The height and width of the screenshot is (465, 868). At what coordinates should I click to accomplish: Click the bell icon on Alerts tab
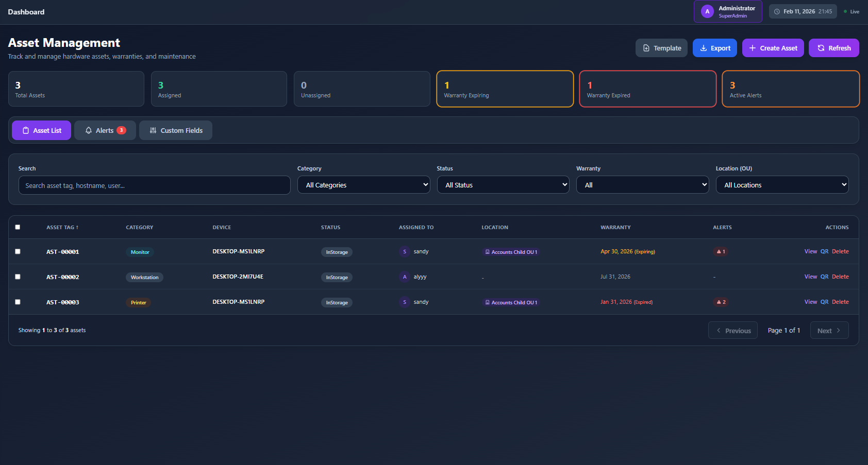point(89,130)
